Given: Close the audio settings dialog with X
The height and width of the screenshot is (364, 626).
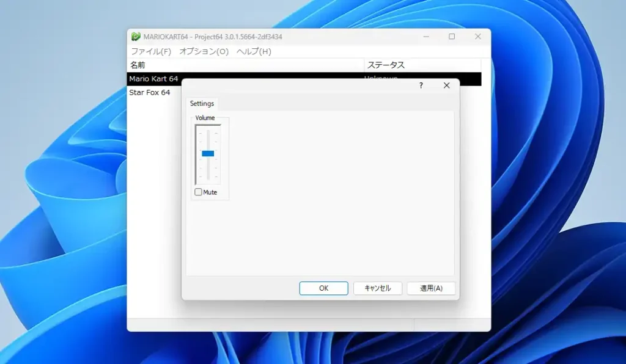Looking at the screenshot, I should 446,86.
